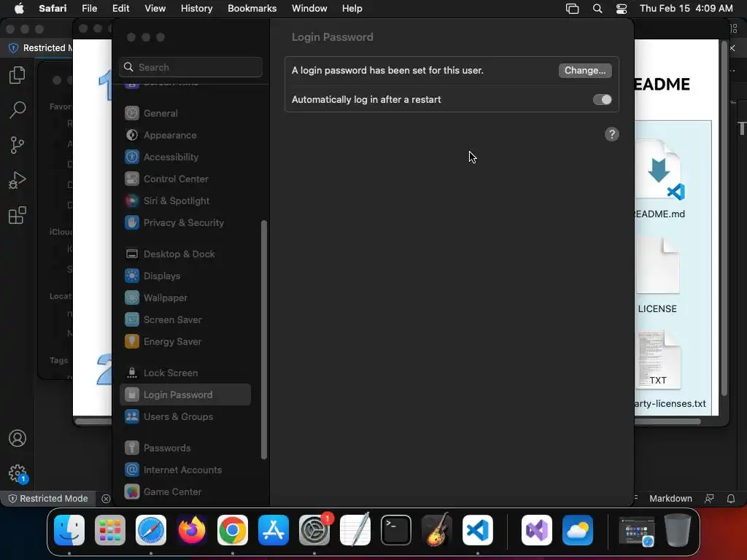
Task: Open the History menu
Action: [196, 9]
